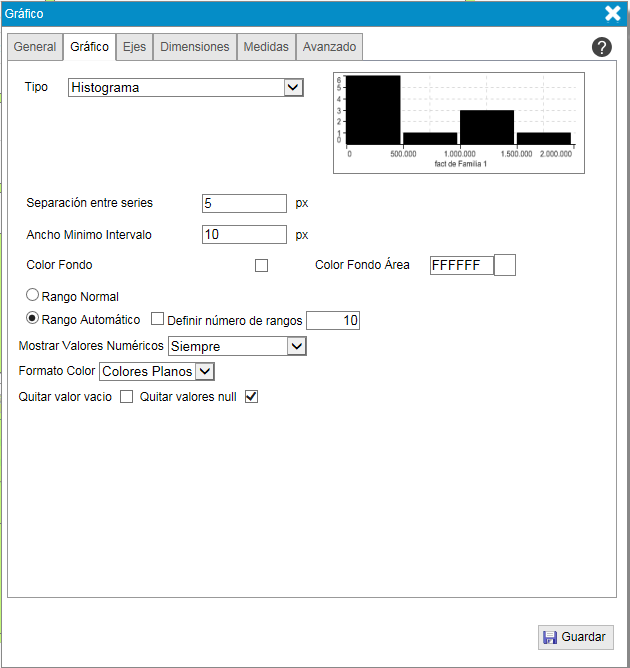
Task: Select the Rango Automático radio button
Action: (32, 319)
